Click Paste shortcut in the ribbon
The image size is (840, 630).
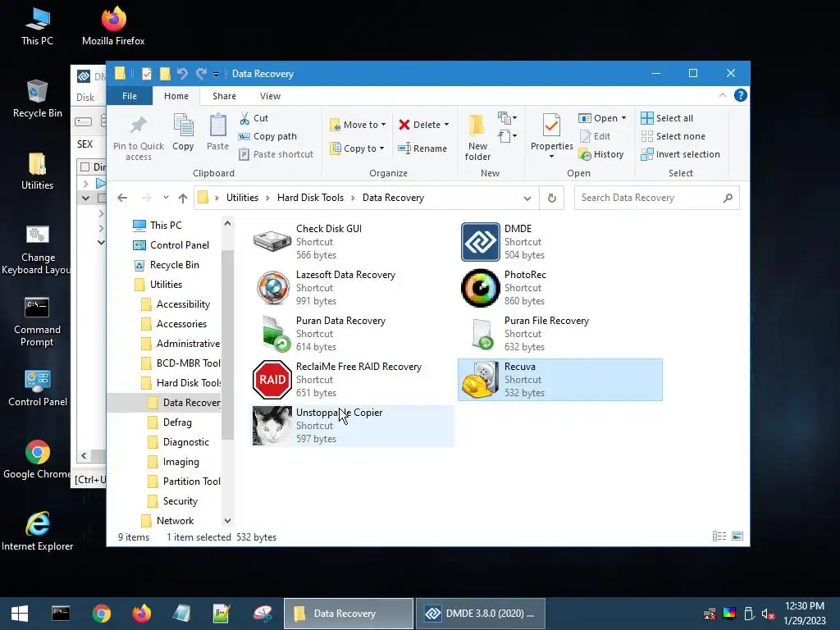coord(276,154)
